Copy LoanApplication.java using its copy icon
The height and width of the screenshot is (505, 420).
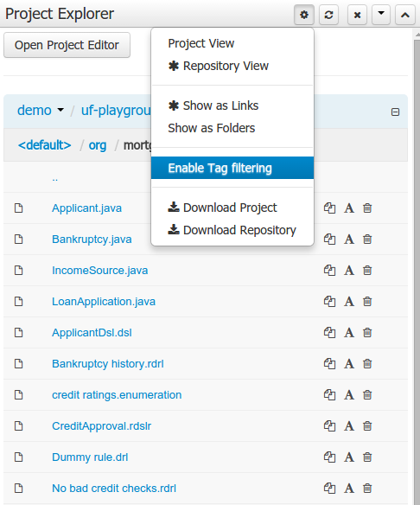click(x=329, y=302)
